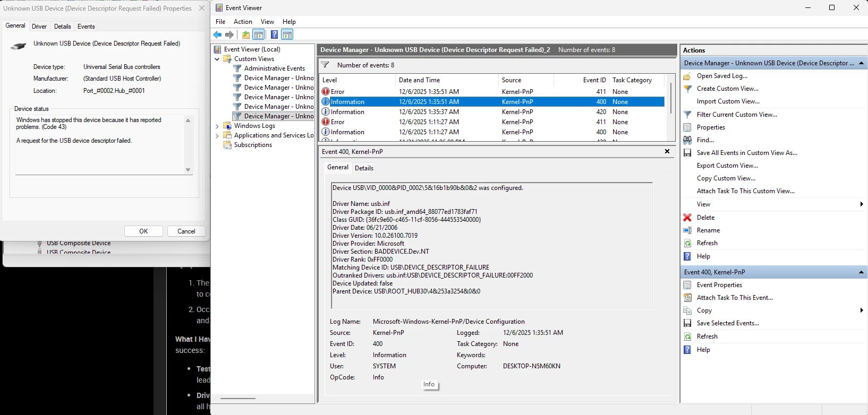Click the USB plug icon in Properties dialog
Screen dimensions: 868x415
click(18, 46)
